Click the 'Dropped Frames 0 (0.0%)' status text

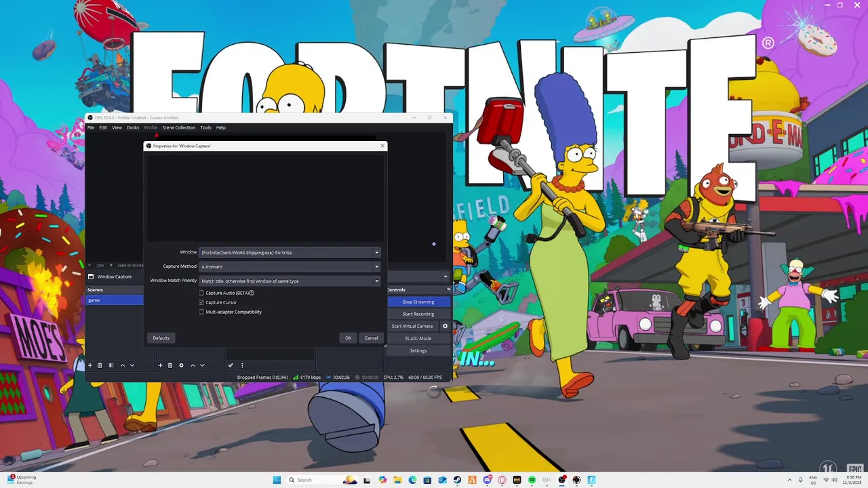(262, 377)
